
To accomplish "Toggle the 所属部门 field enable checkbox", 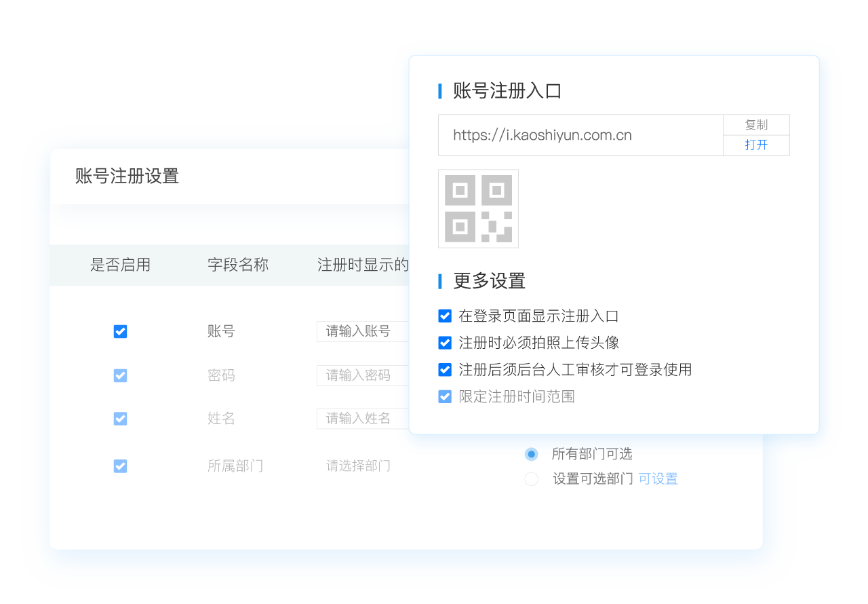I will coord(120,466).
